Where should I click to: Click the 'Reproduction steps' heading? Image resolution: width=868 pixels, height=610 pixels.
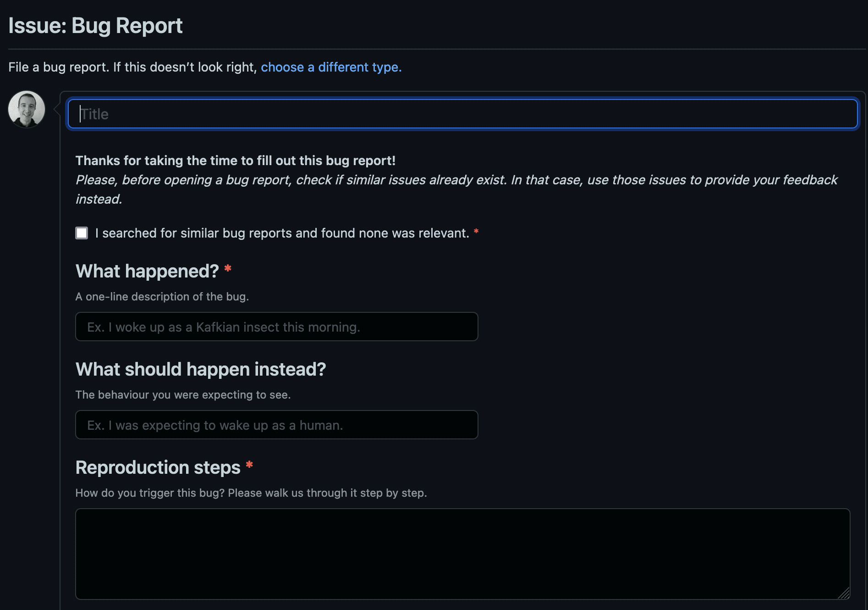(158, 467)
